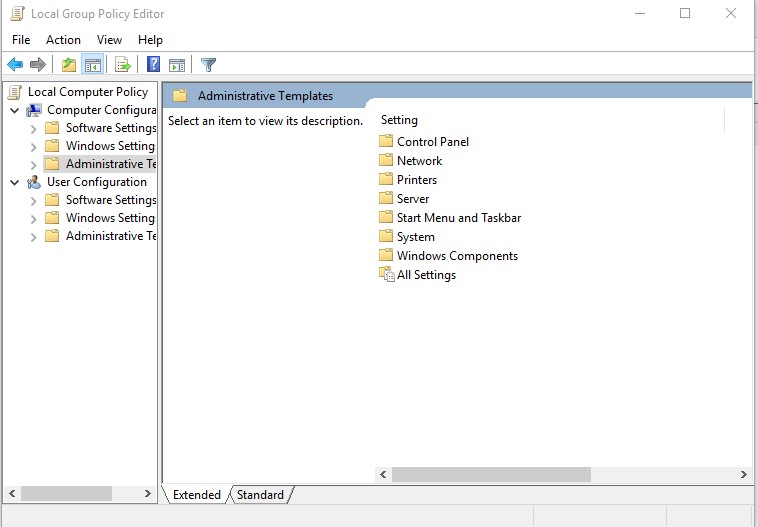The width and height of the screenshot is (758, 527).
Task: Select the Computer Configuration tree label
Action: click(x=102, y=110)
